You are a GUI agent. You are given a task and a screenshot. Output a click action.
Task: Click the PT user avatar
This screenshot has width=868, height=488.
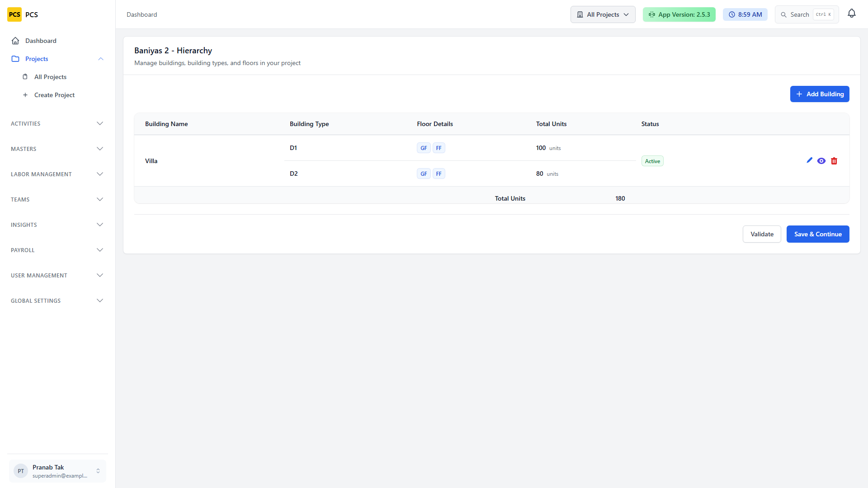[21, 471]
